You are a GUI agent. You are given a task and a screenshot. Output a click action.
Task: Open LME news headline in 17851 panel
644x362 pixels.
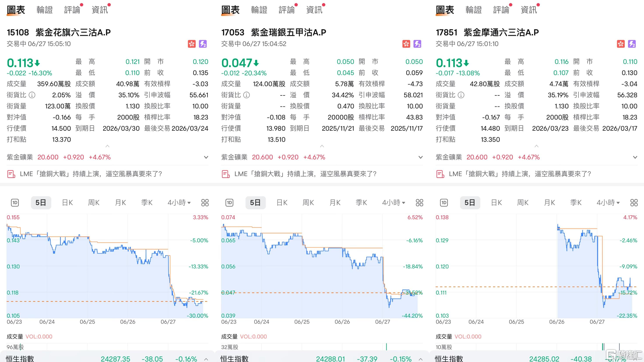pyautogui.click(x=520, y=174)
